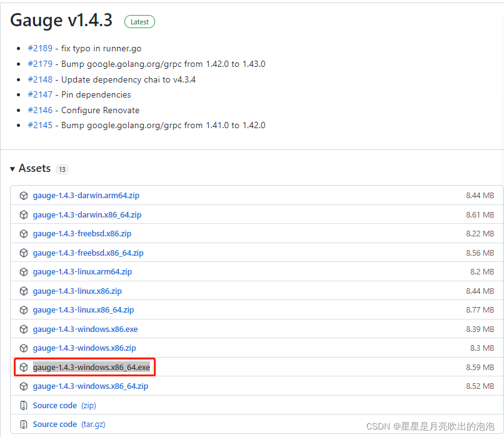Download gauge-1.4.3-darwin.x86_64.zip
This screenshot has width=504, height=437.
[87, 214]
